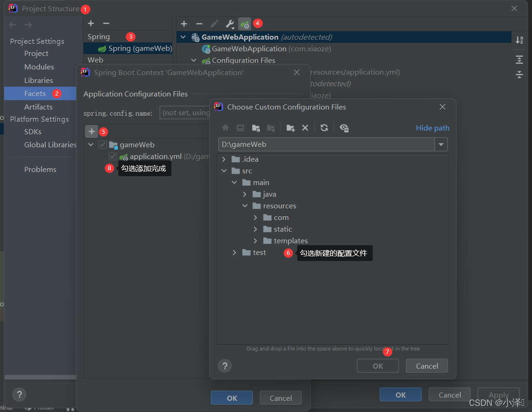The width and height of the screenshot is (532, 412).
Task: Click OK in Choose Custom Configuration Files dialog
Action: coord(378,366)
